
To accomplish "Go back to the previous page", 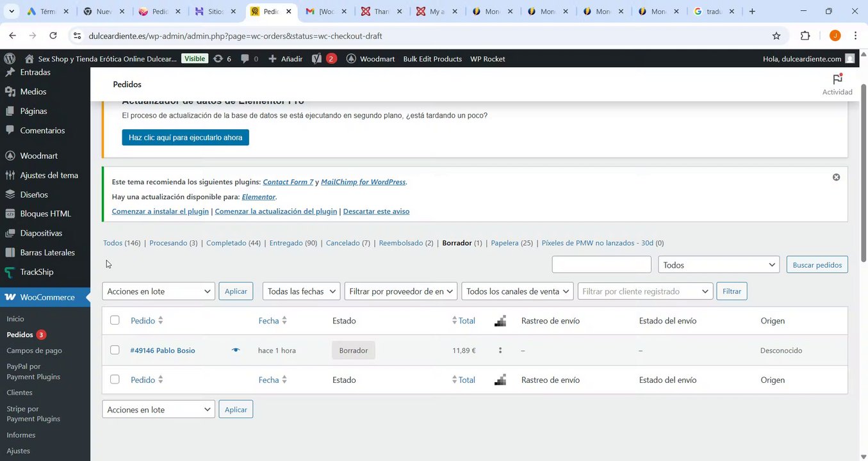I will pyautogui.click(x=13, y=36).
